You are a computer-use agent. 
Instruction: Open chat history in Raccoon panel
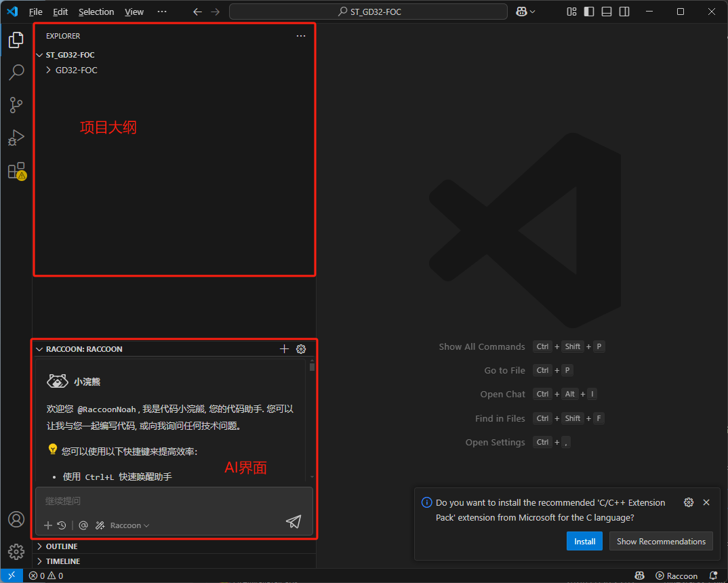pos(62,525)
